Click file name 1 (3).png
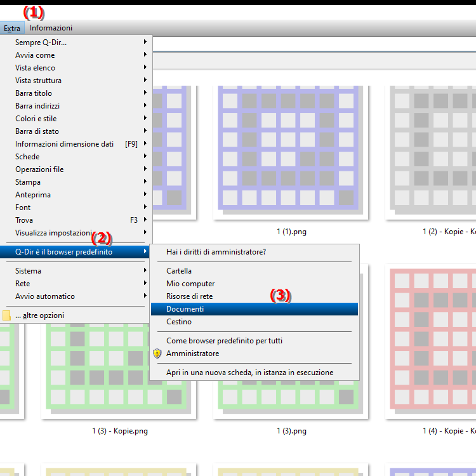 pyautogui.click(x=291, y=431)
